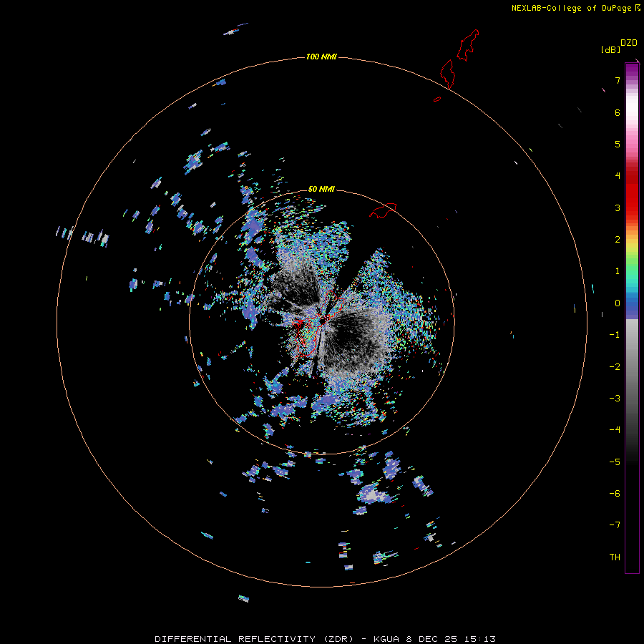The height and width of the screenshot is (644, 644).
Task: Click the DZD label above the color scale
Action: click(x=629, y=43)
